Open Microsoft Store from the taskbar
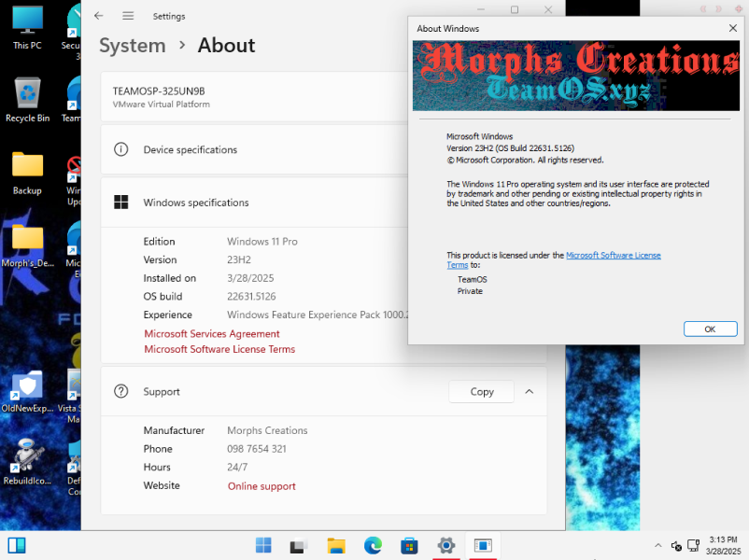This screenshot has width=749, height=560. [x=409, y=545]
